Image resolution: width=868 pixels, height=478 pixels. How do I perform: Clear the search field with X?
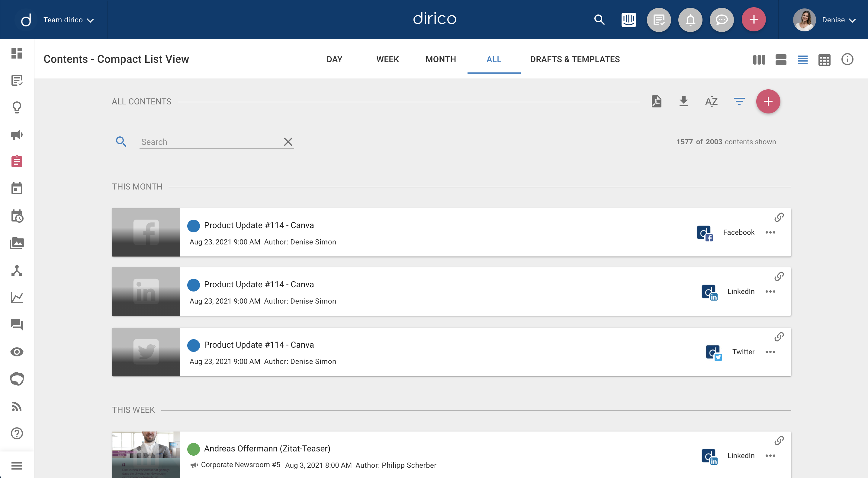[288, 142]
